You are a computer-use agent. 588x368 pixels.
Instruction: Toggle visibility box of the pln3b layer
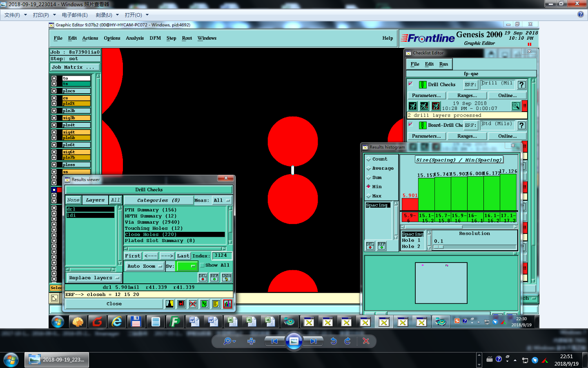pyautogui.click(x=54, y=111)
